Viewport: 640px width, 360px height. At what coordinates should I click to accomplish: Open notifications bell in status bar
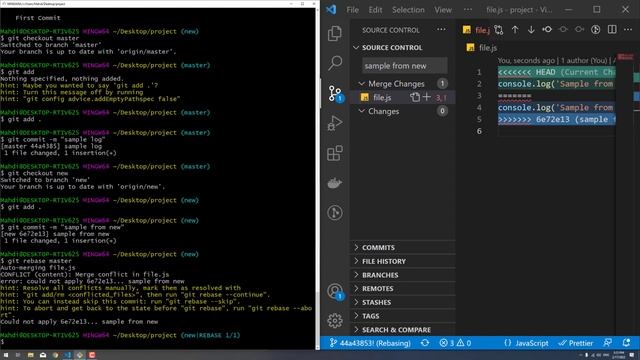pyautogui.click(x=626, y=343)
